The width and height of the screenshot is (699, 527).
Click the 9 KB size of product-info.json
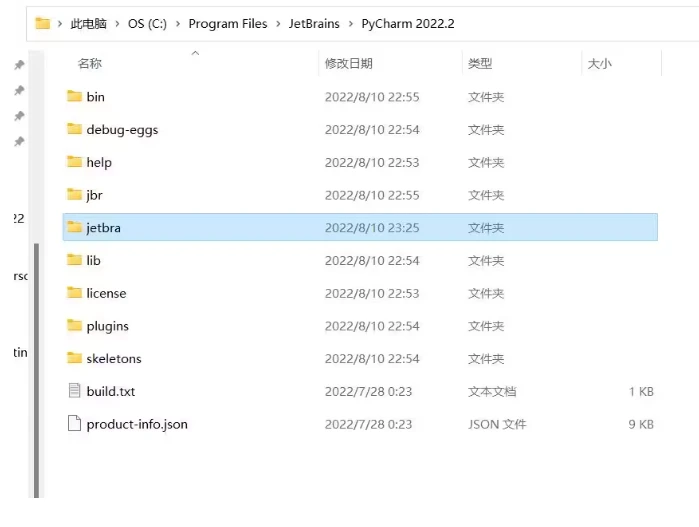click(641, 424)
